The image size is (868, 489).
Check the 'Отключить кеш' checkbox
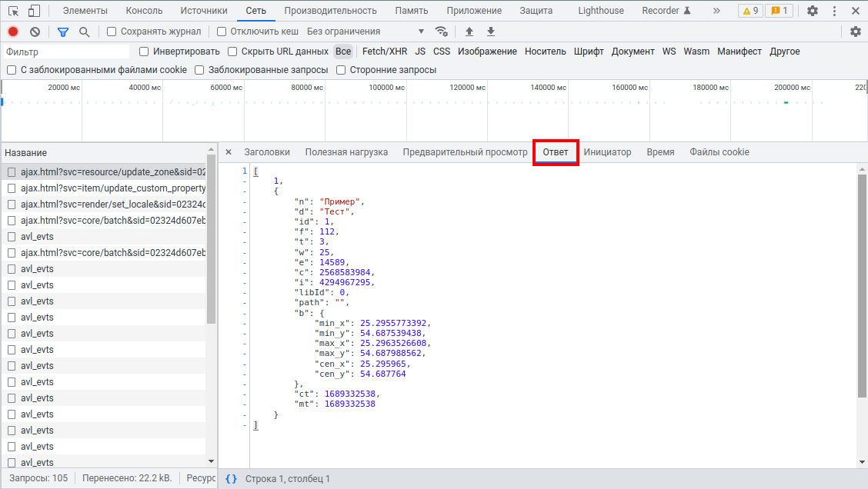tap(222, 32)
